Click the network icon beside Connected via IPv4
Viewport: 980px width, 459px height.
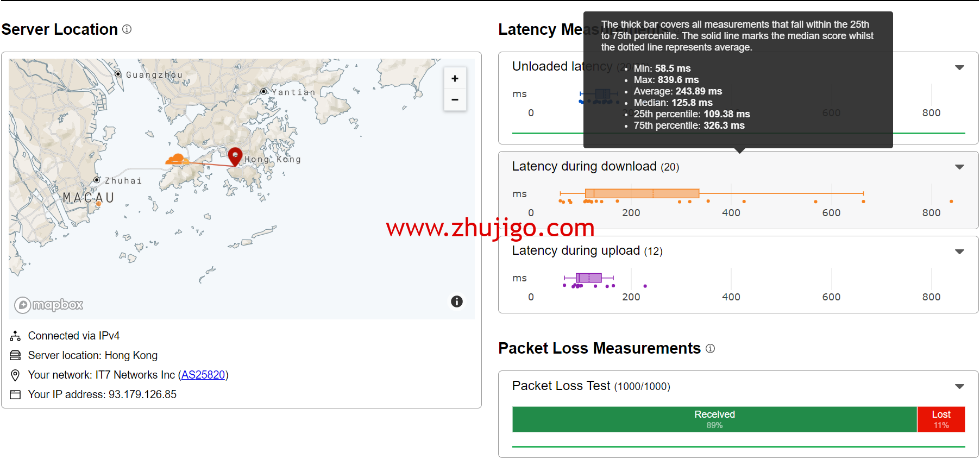pos(15,336)
